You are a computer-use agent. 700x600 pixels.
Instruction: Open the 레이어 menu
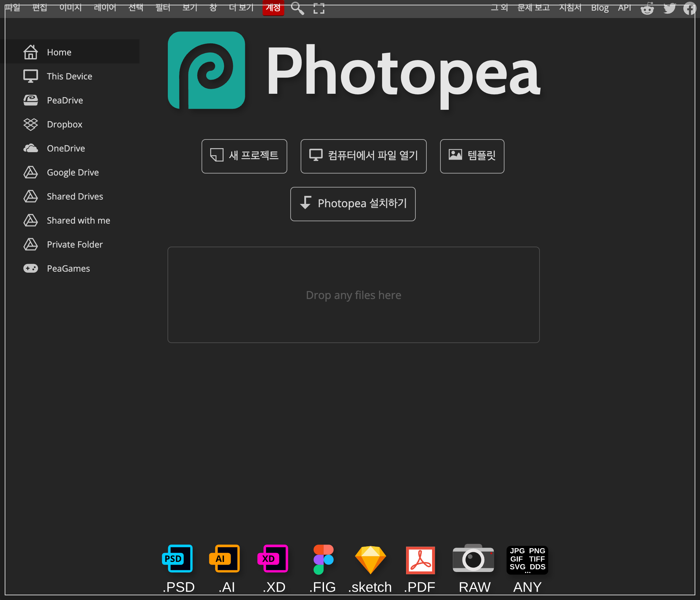click(105, 7)
